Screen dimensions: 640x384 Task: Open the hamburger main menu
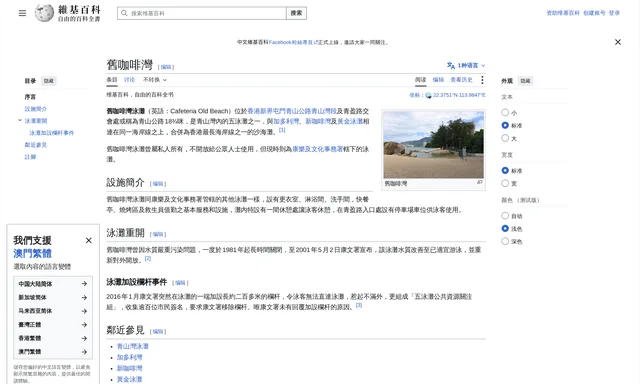22,13
